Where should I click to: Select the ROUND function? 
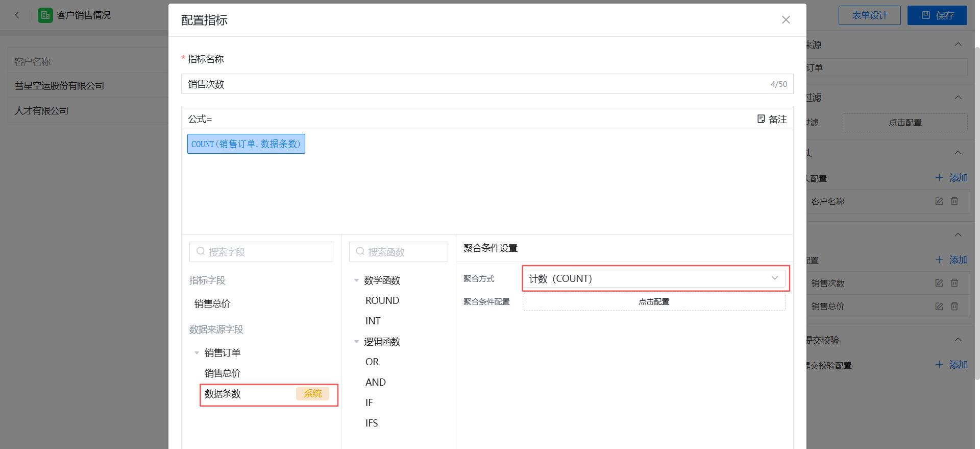tap(382, 301)
